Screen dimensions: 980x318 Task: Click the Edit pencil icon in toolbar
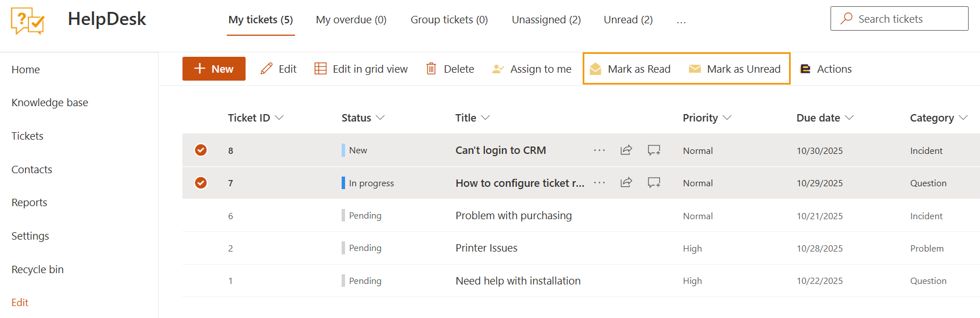click(x=266, y=69)
